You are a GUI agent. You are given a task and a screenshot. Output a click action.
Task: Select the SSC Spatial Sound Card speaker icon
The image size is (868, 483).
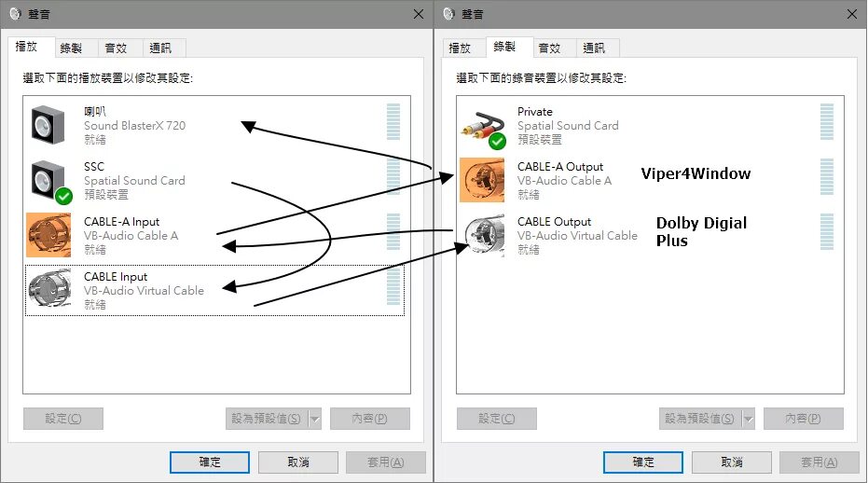coord(50,181)
